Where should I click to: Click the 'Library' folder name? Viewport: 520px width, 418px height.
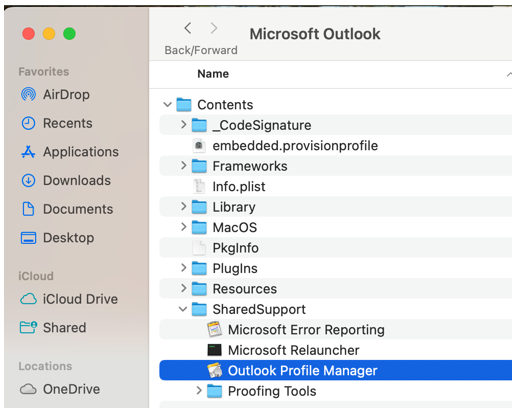[x=234, y=207]
